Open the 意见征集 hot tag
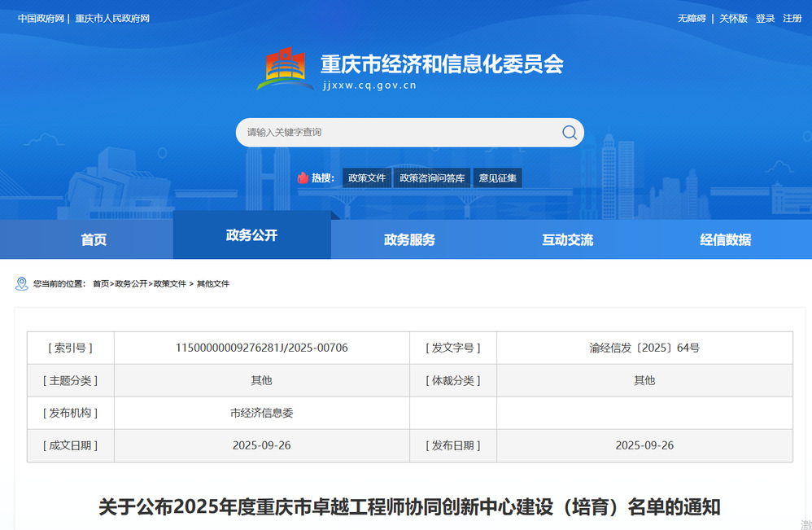 pos(497,177)
